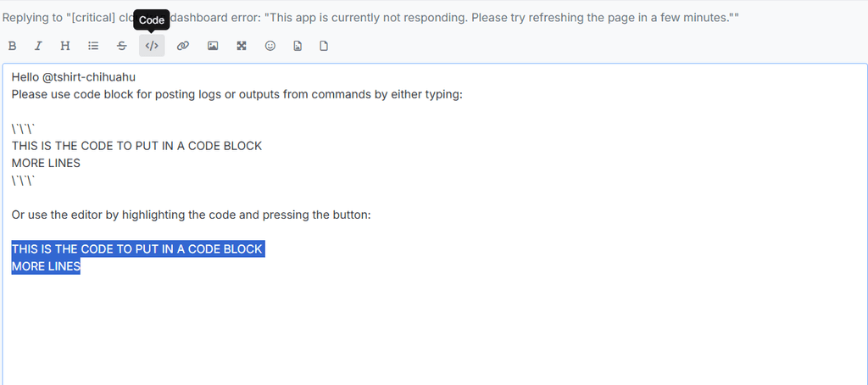Insert a bulleted list
This screenshot has width=868, height=385.
(93, 46)
